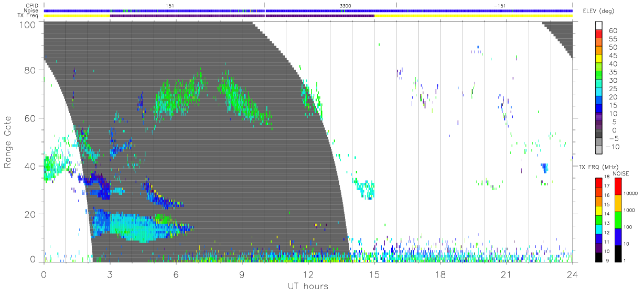Pick white top segment of ELEV color bar
This screenshot has height=297, width=644.
600,25
